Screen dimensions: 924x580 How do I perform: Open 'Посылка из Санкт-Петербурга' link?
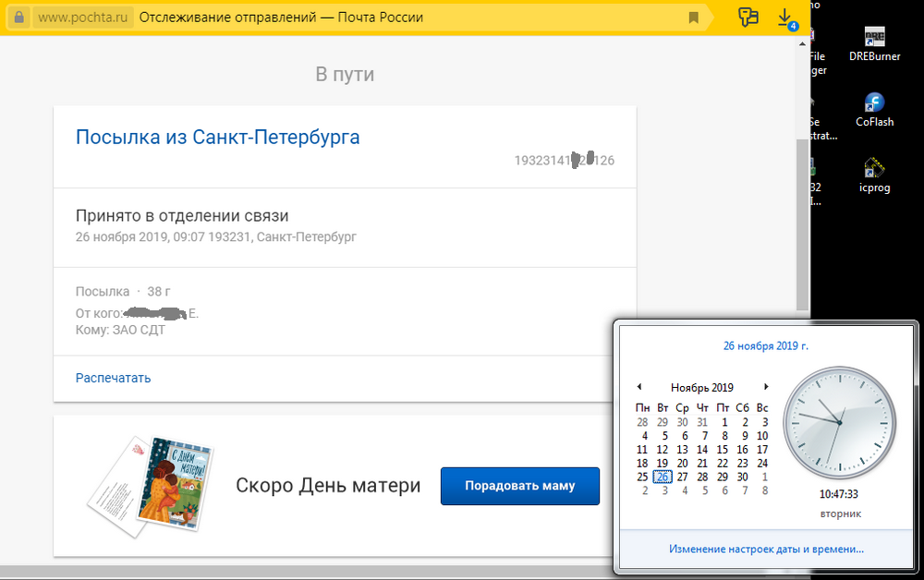(x=217, y=137)
